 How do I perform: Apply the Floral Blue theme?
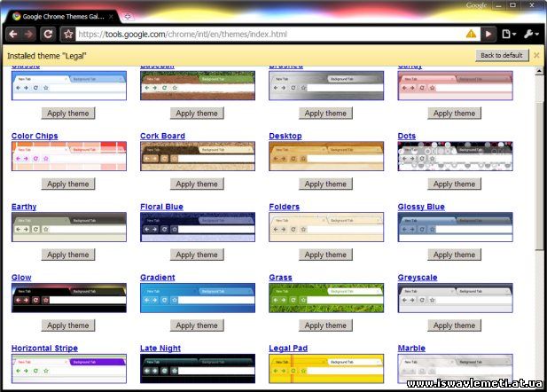(197, 255)
